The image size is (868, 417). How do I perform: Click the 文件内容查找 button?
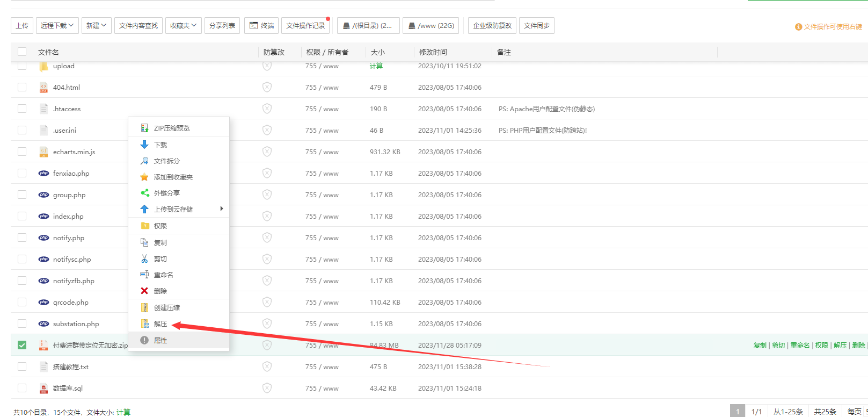[138, 25]
